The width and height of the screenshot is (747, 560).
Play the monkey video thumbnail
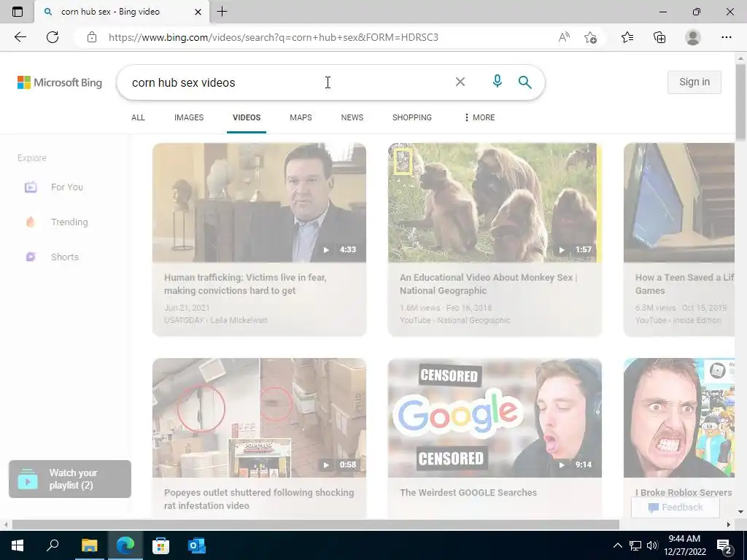[x=495, y=203]
